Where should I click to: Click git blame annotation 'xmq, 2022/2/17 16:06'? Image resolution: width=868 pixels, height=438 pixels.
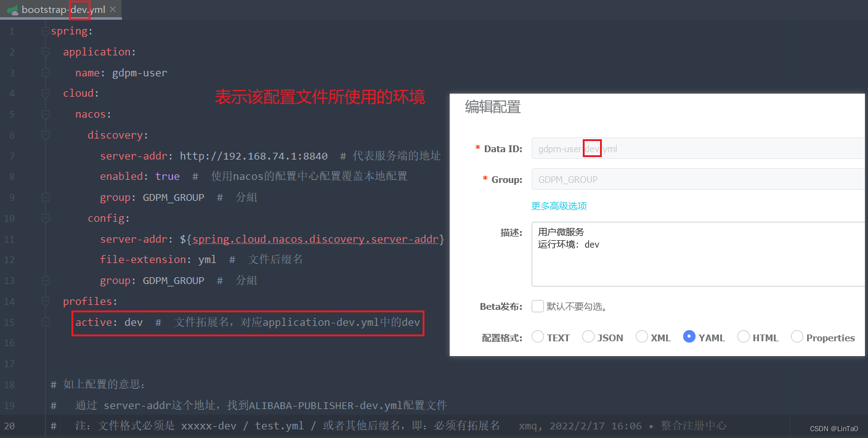point(582,426)
